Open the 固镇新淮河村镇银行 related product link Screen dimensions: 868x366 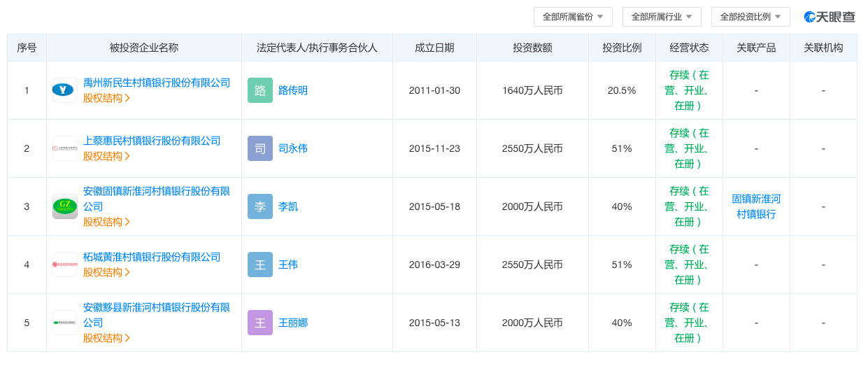[756, 206]
